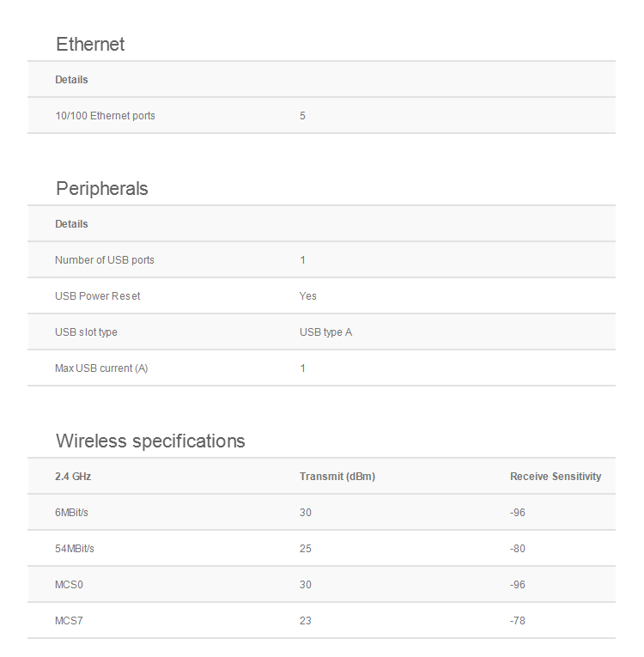Click the MCS7 row label
The width and height of the screenshot is (644, 657).
70,621
